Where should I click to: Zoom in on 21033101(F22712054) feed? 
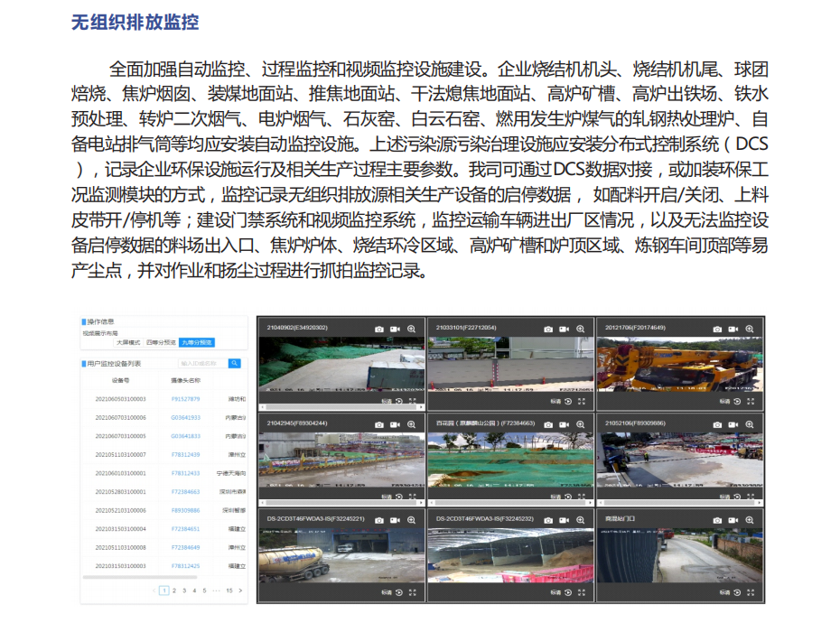click(x=580, y=329)
